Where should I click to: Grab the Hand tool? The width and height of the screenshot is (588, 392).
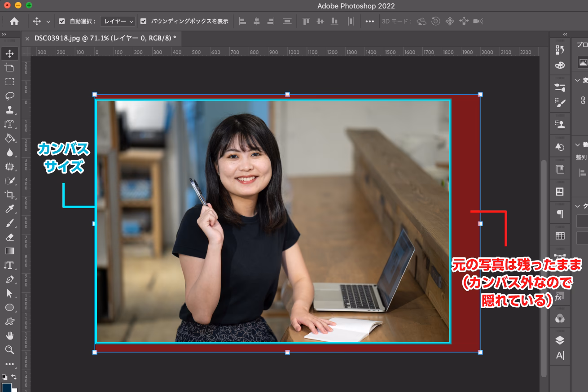tap(10, 335)
